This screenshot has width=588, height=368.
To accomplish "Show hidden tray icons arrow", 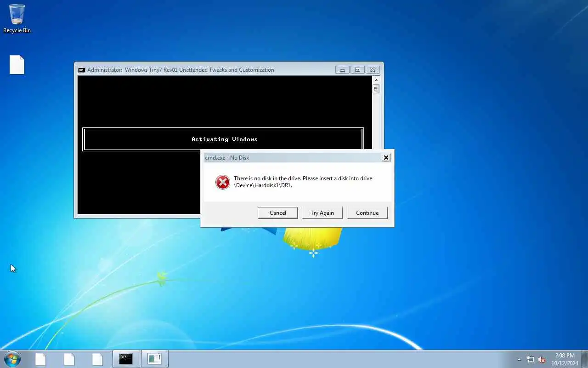I will [x=520, y=359].
